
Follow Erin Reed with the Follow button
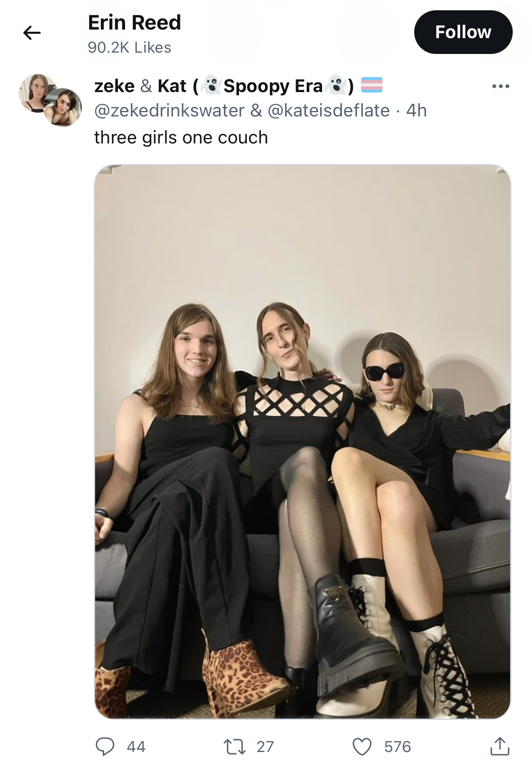[463, 32]
